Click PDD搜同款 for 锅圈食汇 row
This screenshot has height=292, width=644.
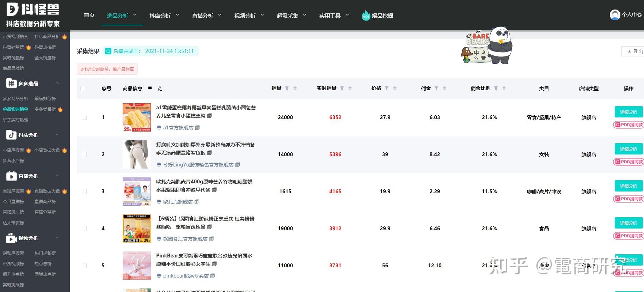[x=629, y=236]
